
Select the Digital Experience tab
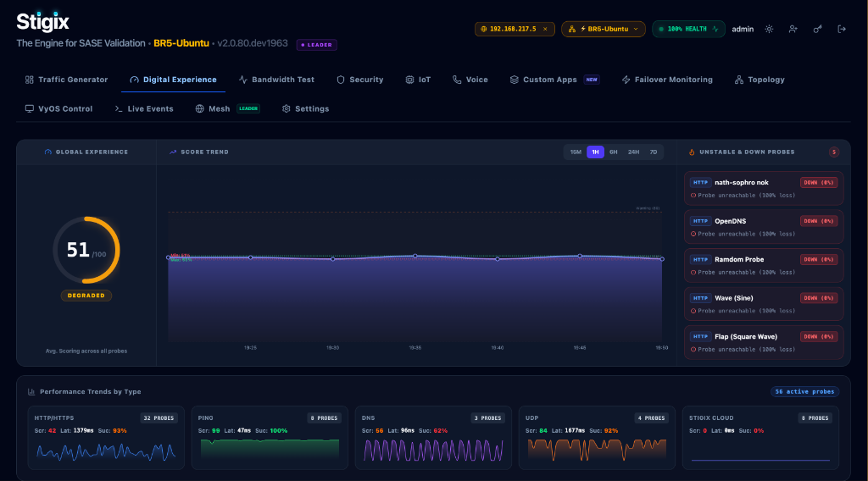173,80
